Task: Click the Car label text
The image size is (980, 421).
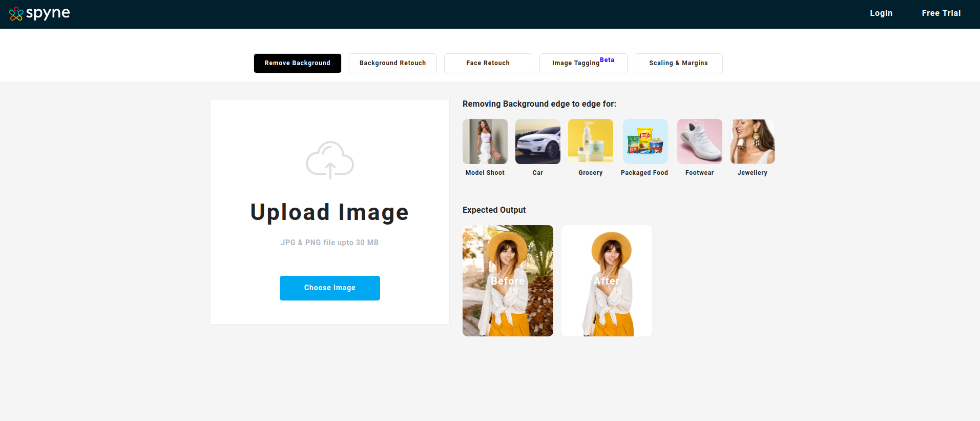Action: point(537,173)
